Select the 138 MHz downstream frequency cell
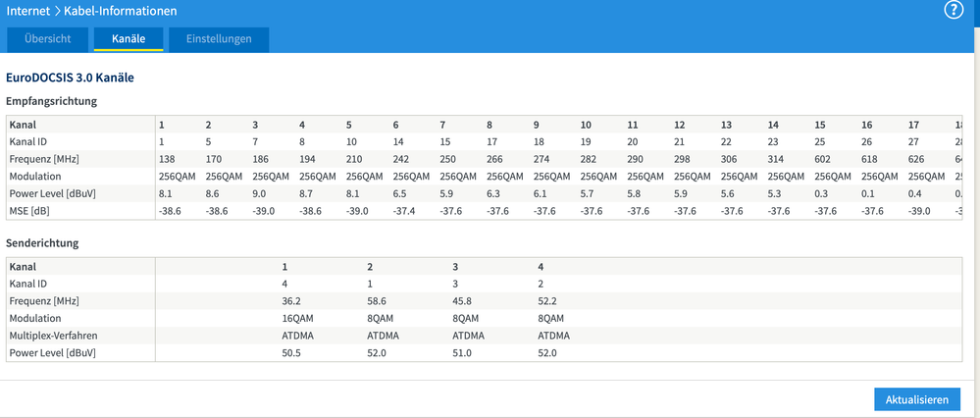This screenshot has width=980, height=418. tap(168, 157)
